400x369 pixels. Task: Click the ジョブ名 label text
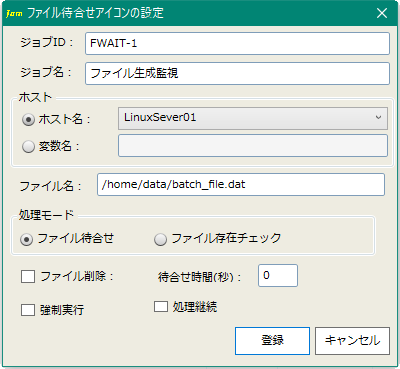46,73
